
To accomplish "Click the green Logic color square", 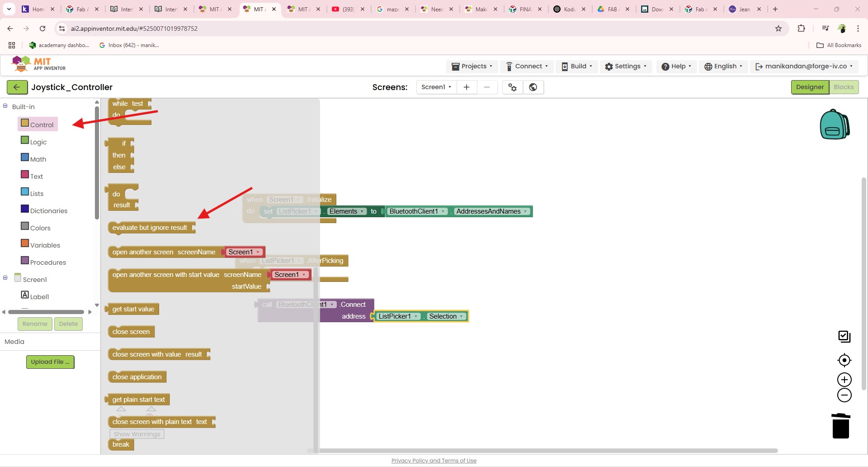I will tap(25, 140).
